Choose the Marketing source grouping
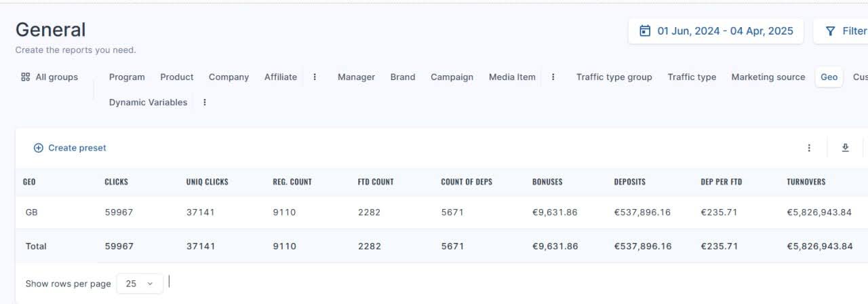Image resolution: width=868 pixels, height=304 pixels. coord(768,77)
